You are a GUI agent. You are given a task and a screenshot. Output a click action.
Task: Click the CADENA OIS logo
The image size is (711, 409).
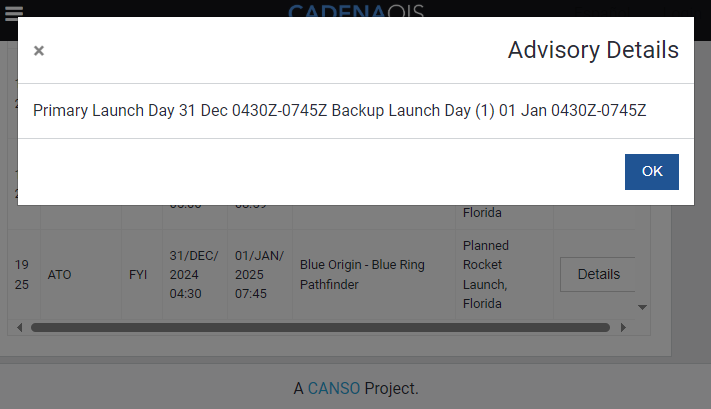click(x=355, y=11)
